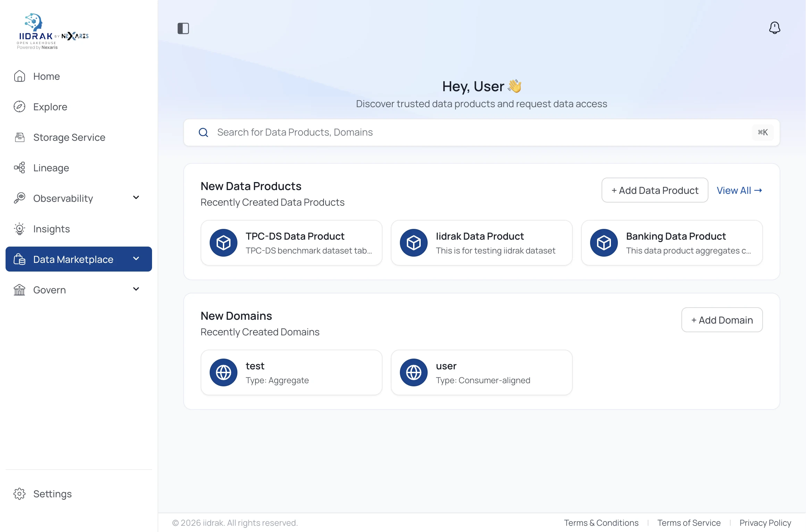Screen dimensions: 806x532
Task: Open the Settings menu item
Action: click(x=79, y=494)
